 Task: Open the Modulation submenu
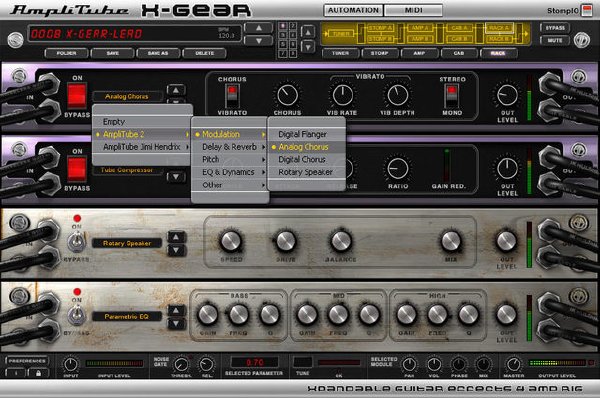[230, 134]
